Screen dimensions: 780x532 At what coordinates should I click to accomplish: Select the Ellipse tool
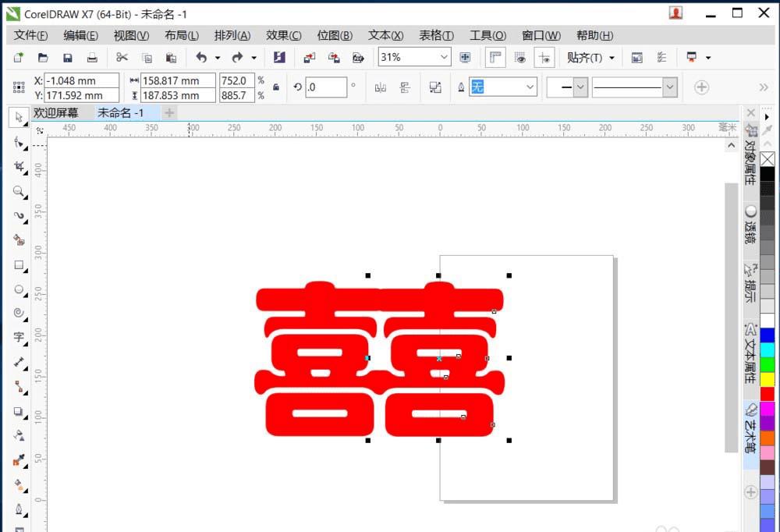coord(19,289)
